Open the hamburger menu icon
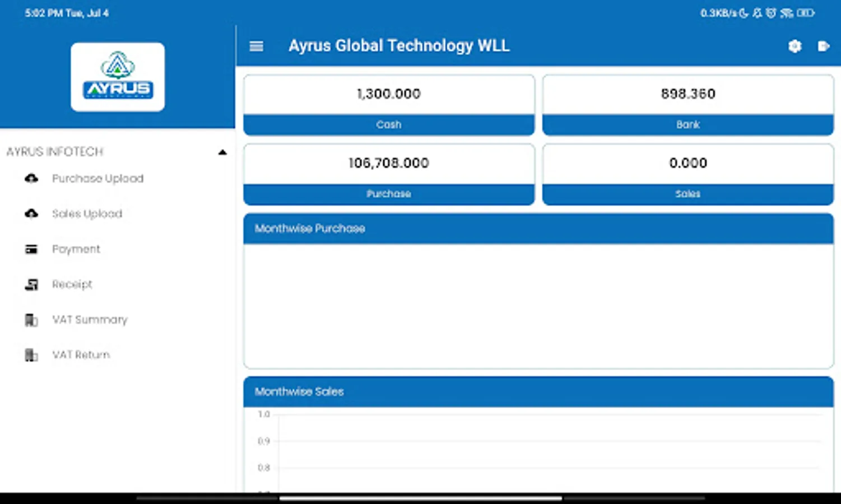Viewport: 841px width, 504px height. point(256,46)
